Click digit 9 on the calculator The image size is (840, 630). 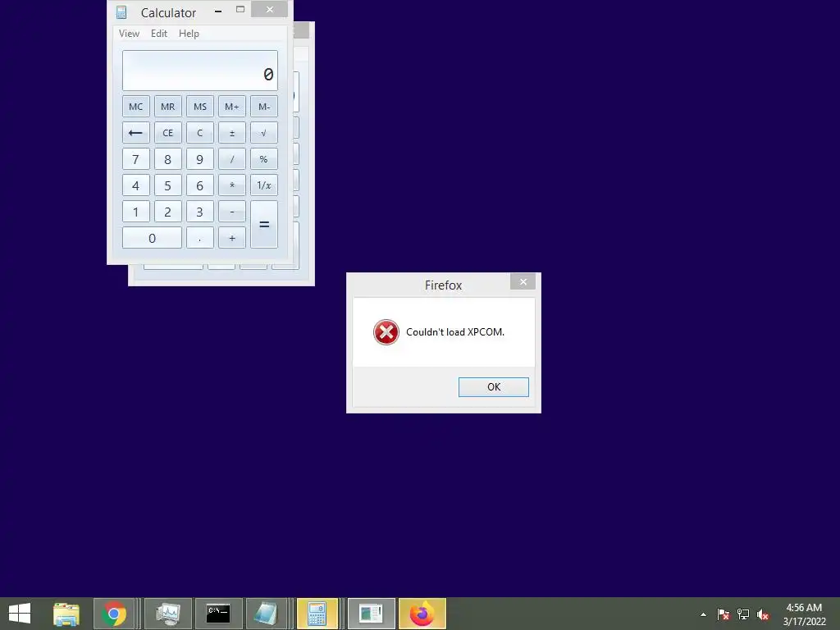coord(200,158)
